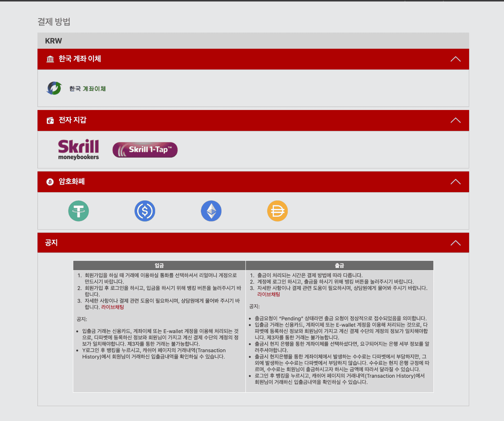Collapse the 공지 section chevron
504x421 pixels.
[x=456, y=243]
